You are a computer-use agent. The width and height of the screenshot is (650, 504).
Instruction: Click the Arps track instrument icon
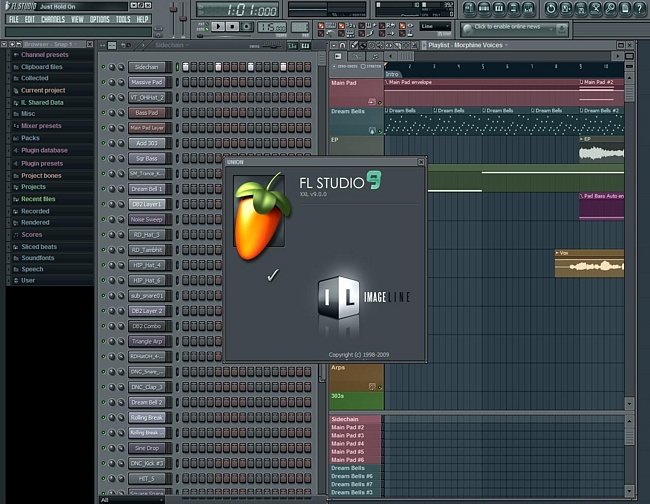(x=372, y=386)
